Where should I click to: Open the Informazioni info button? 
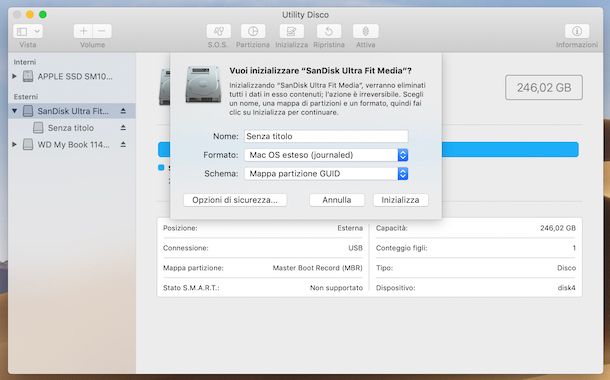tap(577, 31)
